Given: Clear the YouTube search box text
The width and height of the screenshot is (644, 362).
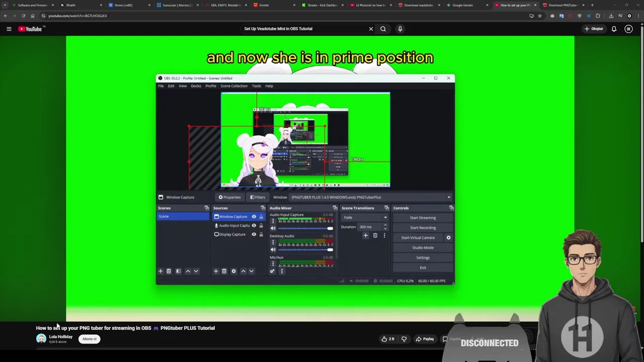Looking at the screenshot, I should pos(371,29).
